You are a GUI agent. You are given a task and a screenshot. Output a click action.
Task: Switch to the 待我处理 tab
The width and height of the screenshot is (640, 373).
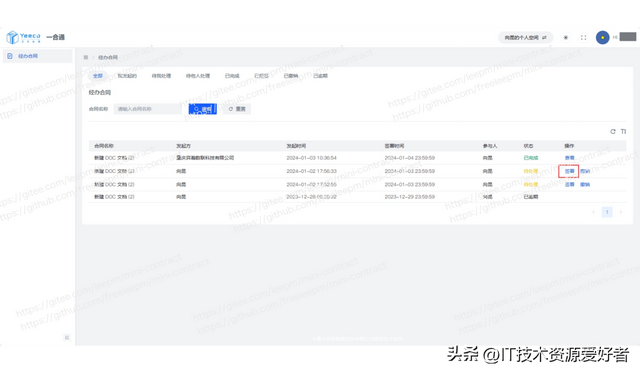point(161,76)
